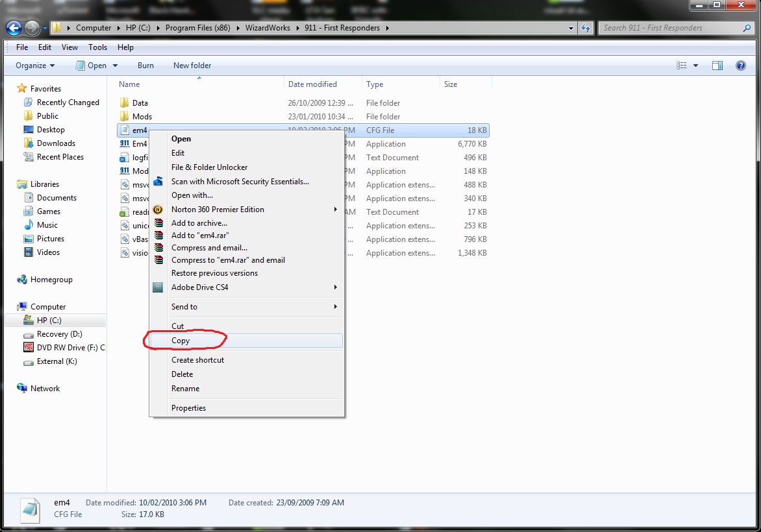761x532 pixels.
Task: Click the Open toolbar button
Action: coord(91,66)
